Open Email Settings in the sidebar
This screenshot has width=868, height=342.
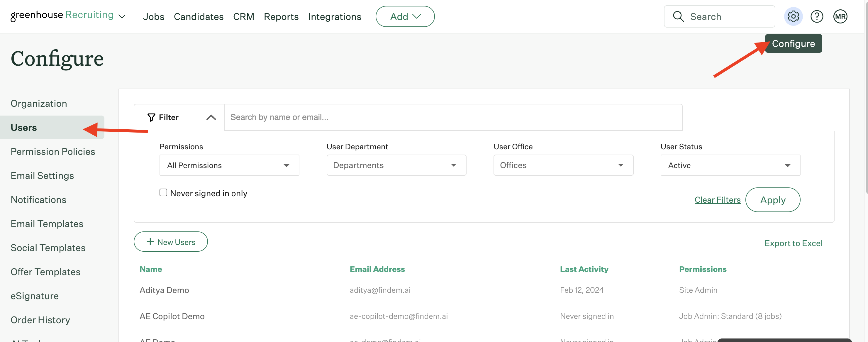coord(42,176)
